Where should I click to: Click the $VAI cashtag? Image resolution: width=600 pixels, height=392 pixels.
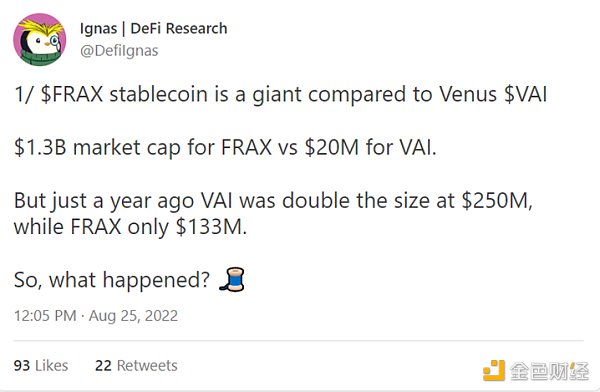coord(525,94)
